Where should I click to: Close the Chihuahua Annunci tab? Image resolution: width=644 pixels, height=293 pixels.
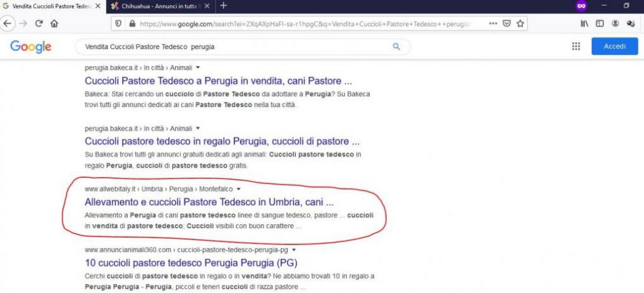207,6
